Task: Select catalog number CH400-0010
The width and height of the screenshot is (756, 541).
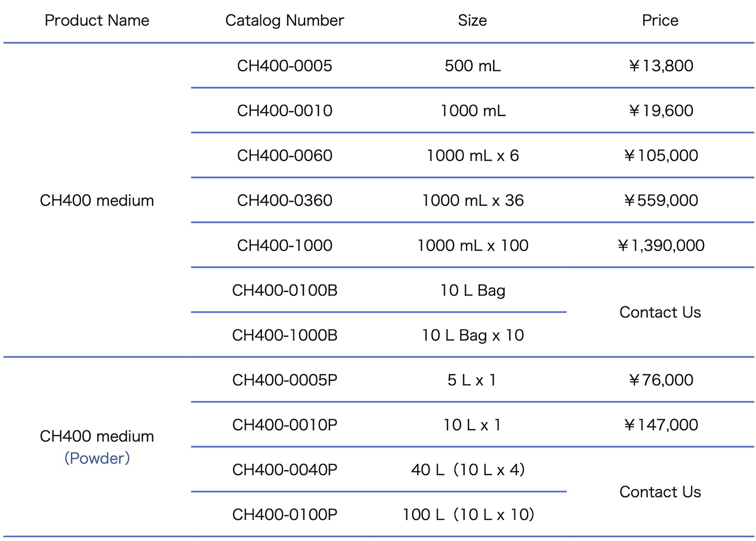Action: coord(285,111)
